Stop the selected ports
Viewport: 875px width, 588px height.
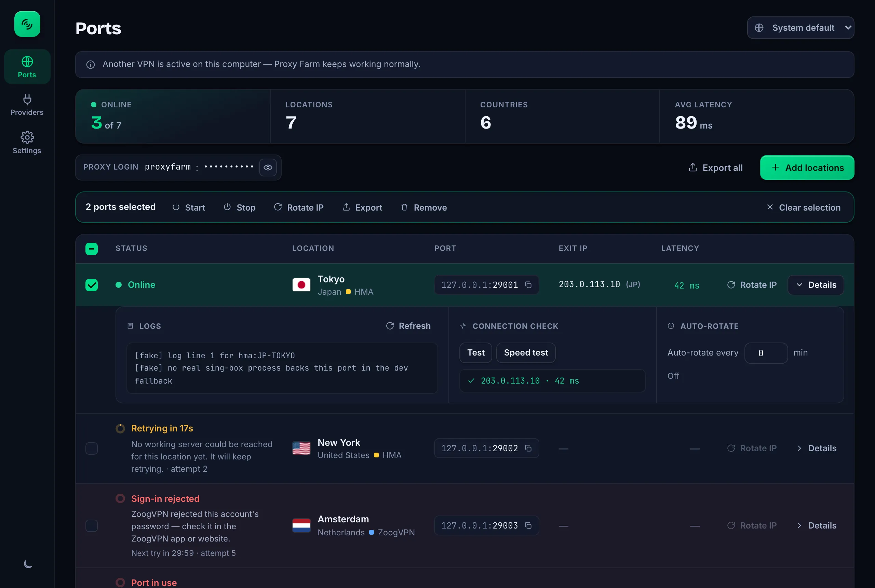[x=240, y=208]
